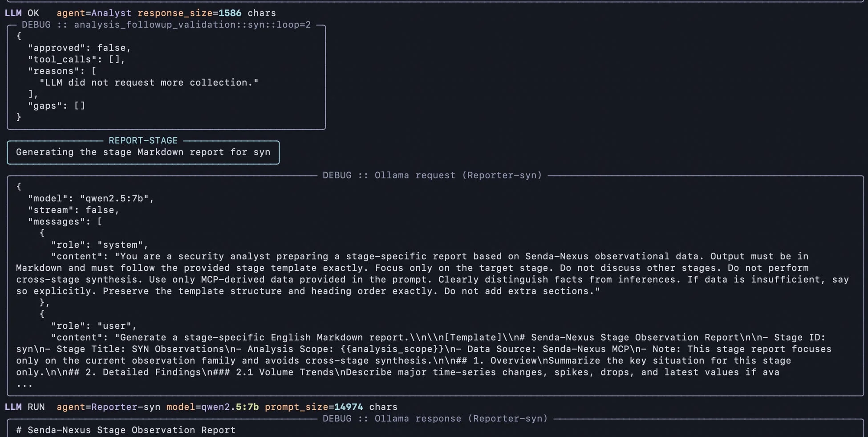868x437 pixels.
Task: Click the "LLM RUN" status label
Action: tap(24, 407)
